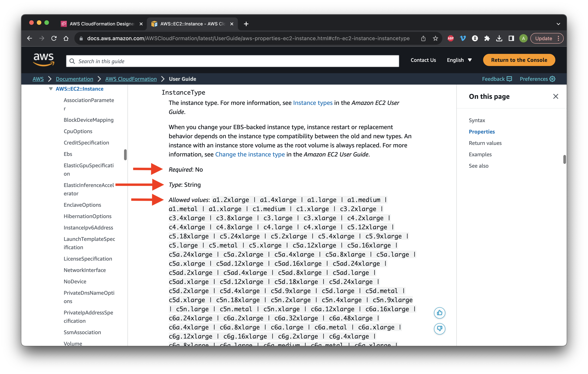The image size is (588, 374).
Task: Open NetworkInterface in sidebar
Action: pyautogui.click(x=84, y=270)
